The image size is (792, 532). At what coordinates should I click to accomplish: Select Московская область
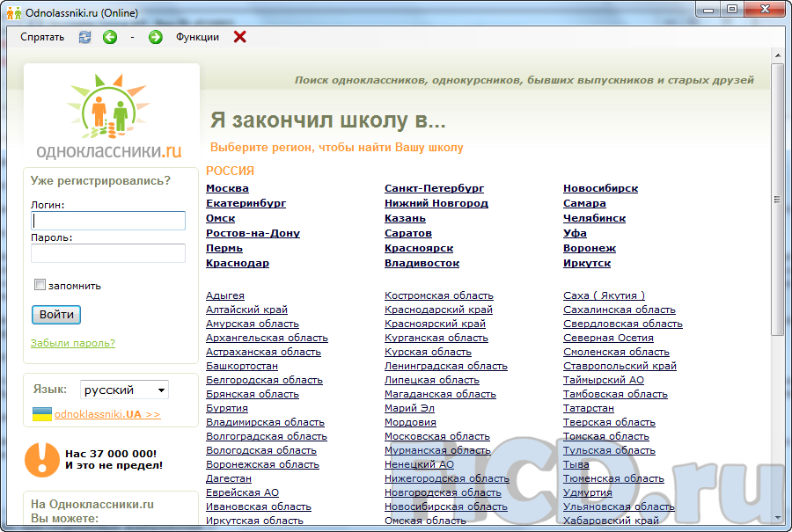tap(436, 437)
